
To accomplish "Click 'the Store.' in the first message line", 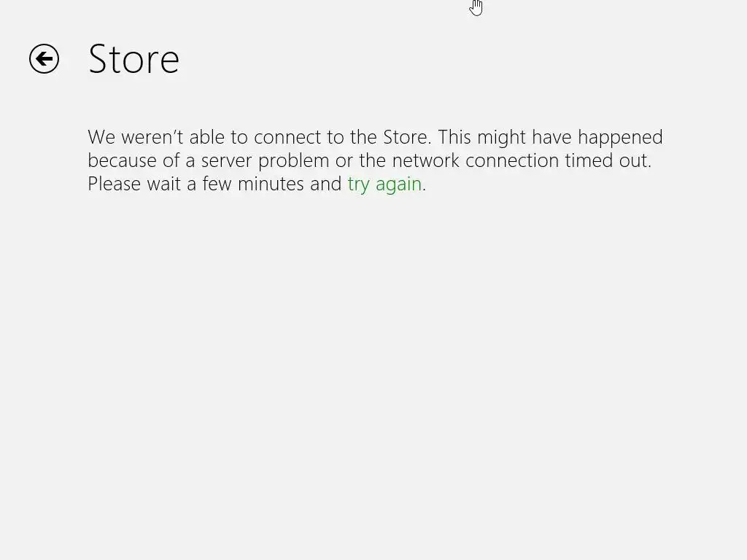I will pyautogui.click(x=391, y=137).
